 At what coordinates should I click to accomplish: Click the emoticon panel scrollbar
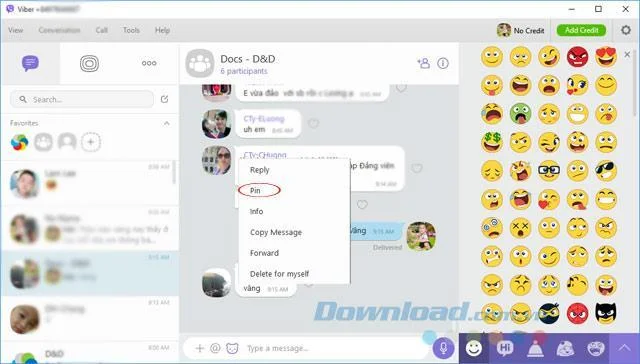[x=636, y=82]
